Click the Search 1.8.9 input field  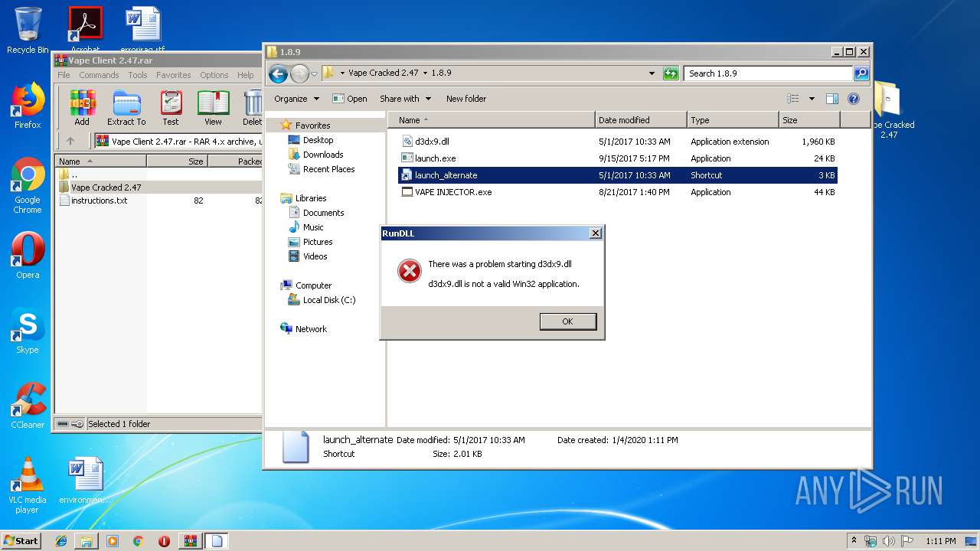pos(768,73)
